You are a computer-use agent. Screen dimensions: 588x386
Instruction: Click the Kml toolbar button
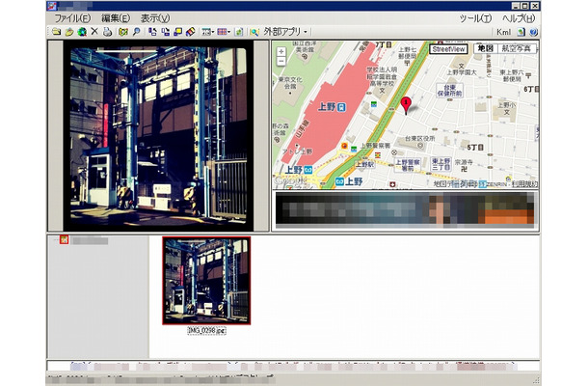click(x=503, y=32)
